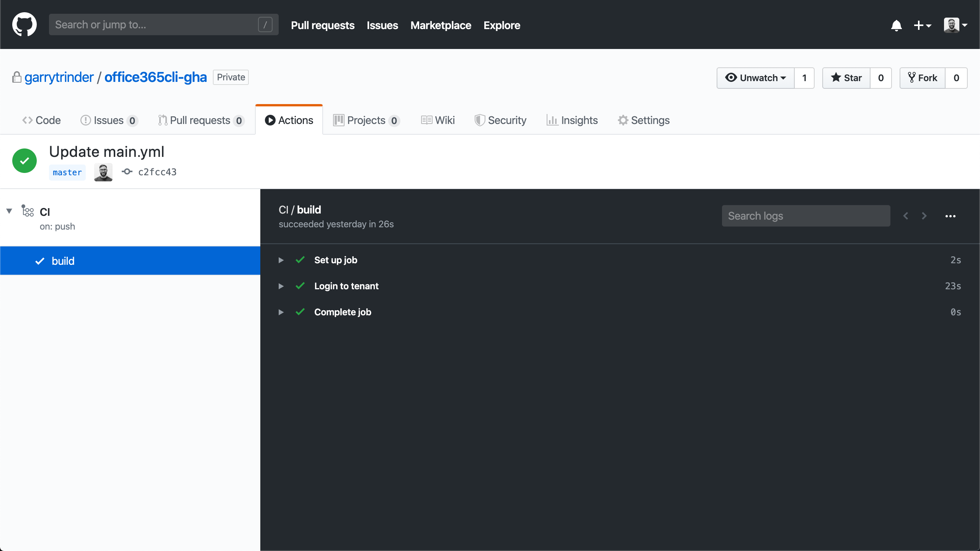Click the Private label badge
This screenshot has width=980, height=551.
[231, 77]
